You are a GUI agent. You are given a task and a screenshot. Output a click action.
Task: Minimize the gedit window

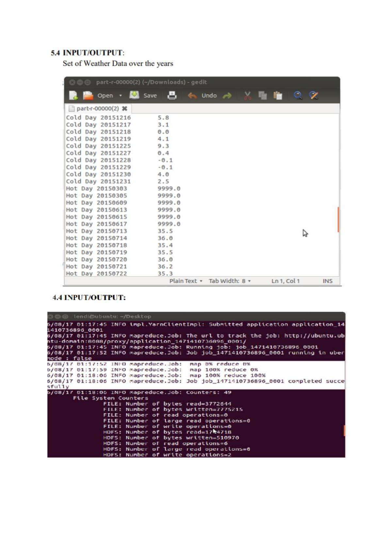point(80,82)
